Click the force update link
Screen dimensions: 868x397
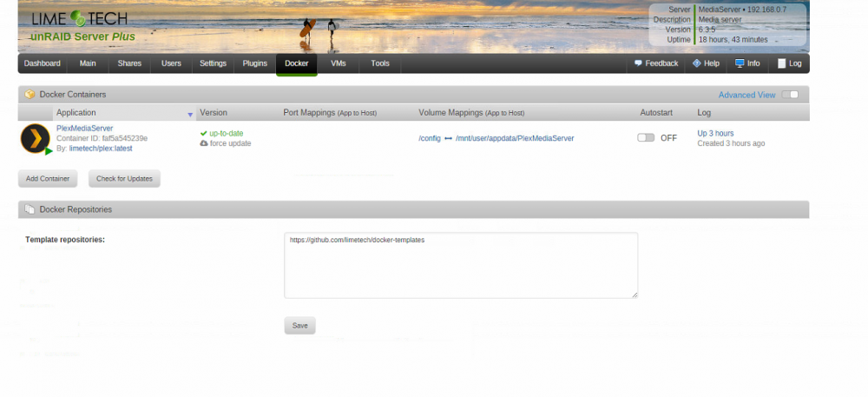(x=230, y=143)
